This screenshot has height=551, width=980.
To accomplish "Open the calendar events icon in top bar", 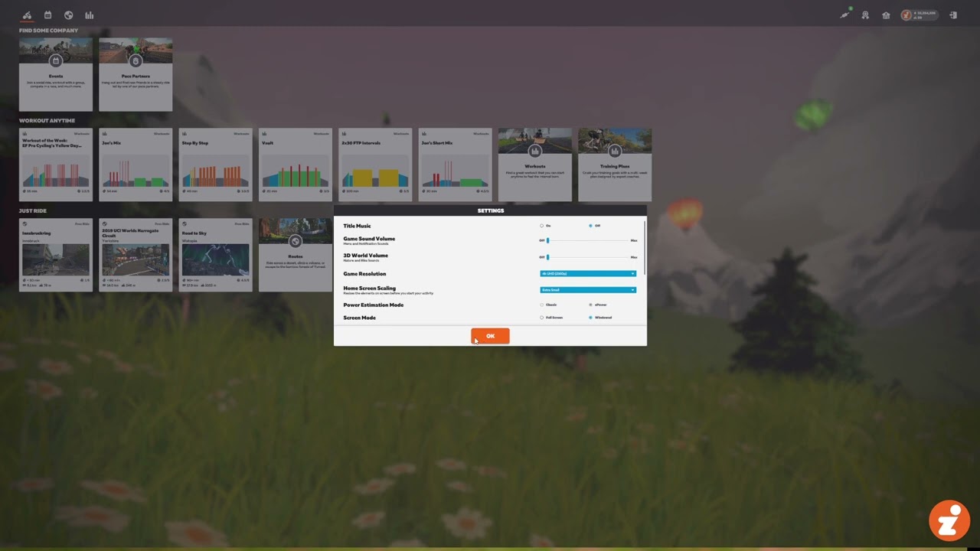I will click(x=48, y=15).
